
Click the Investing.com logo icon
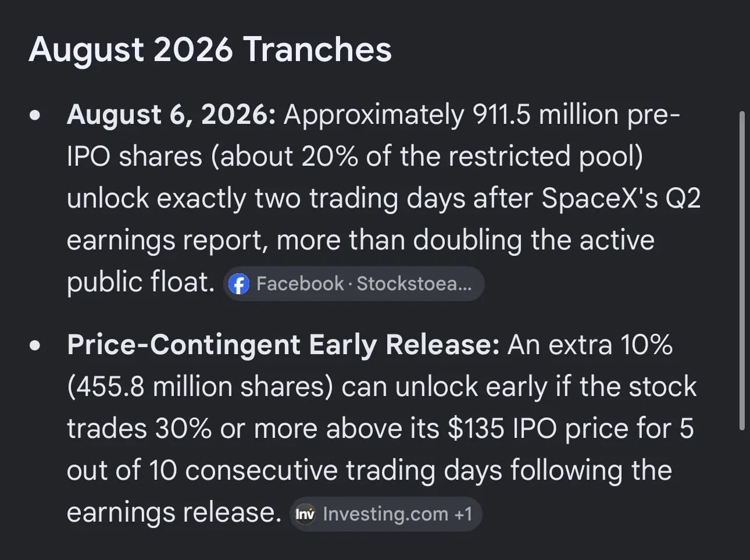click(305, 514)
